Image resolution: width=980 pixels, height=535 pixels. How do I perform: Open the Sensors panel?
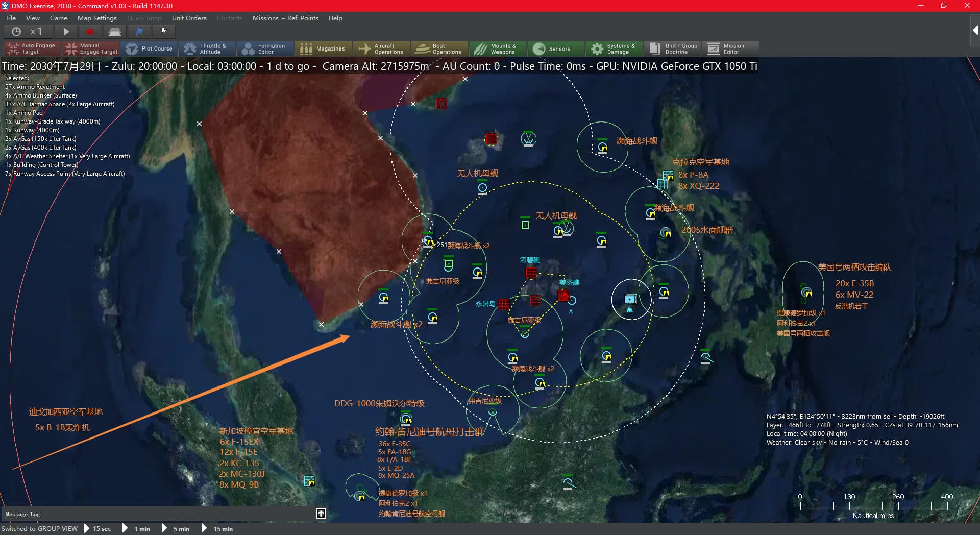556,48
